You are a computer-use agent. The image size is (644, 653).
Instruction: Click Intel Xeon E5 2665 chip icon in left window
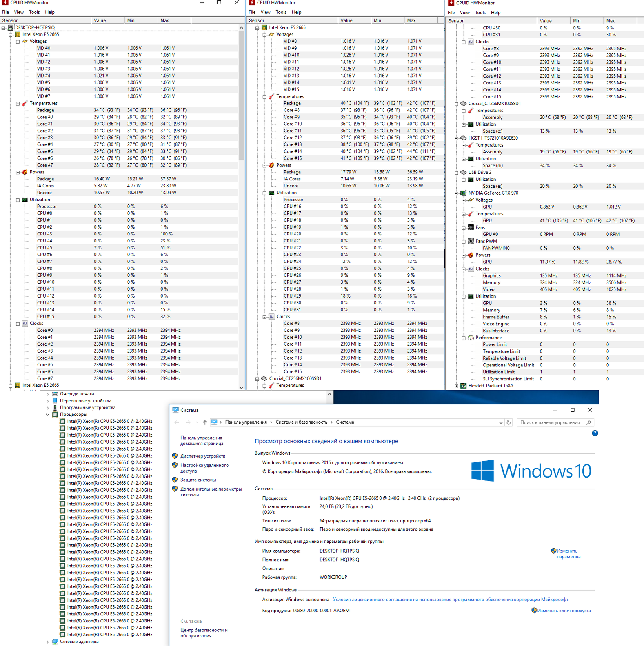pos(18,35)
